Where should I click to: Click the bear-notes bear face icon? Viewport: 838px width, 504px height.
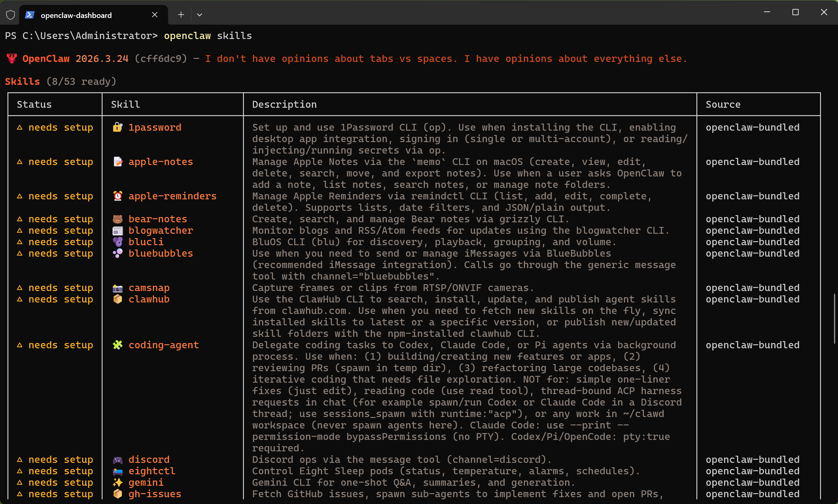point(118,219)
